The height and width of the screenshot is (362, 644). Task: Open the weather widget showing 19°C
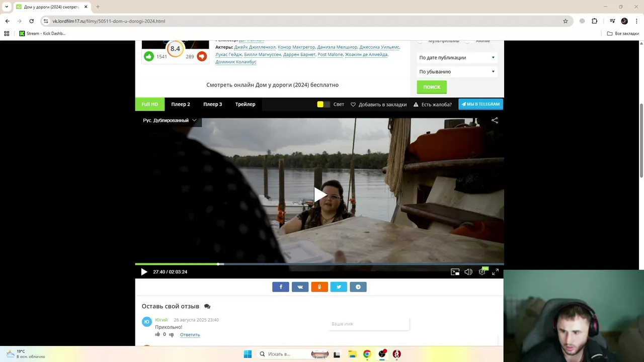[25, 354]
